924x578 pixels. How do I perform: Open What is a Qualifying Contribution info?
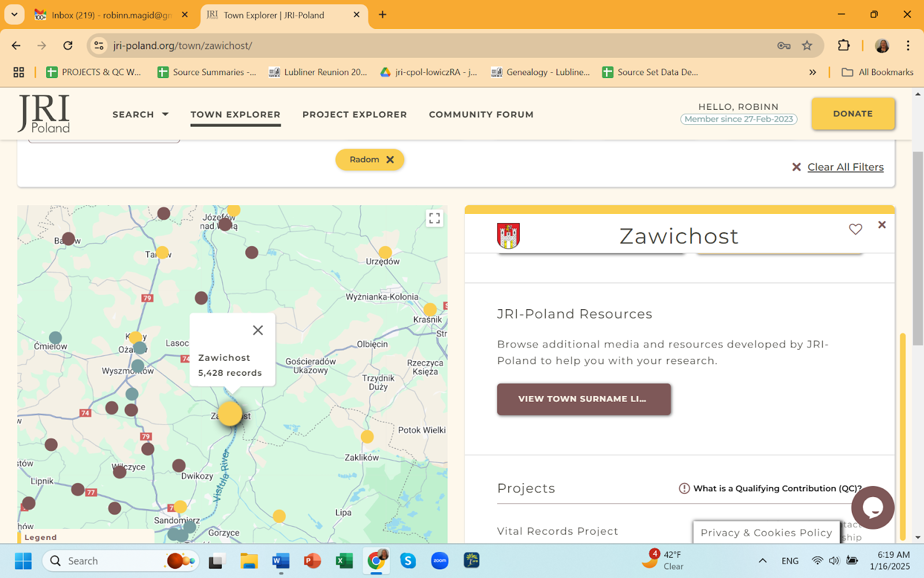(770, 488)
